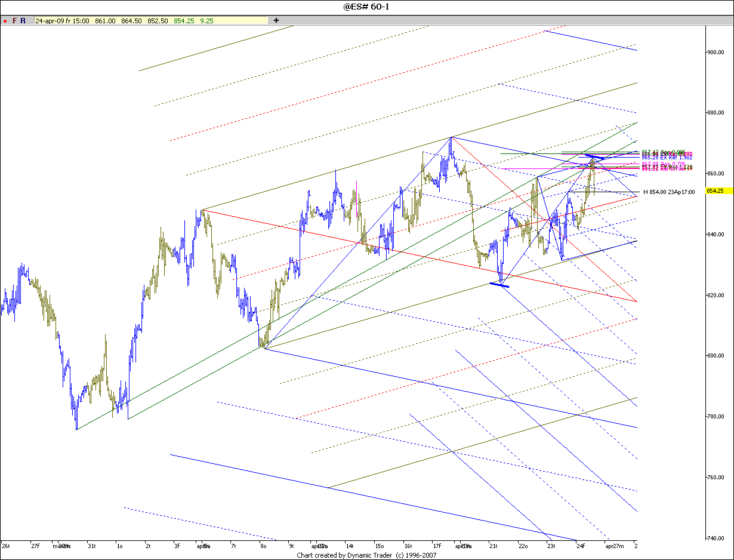The width and height of the screenshot is (734, 560).
Task: Click the 900.00 level on the price axis
Action: tap(716, 53)
